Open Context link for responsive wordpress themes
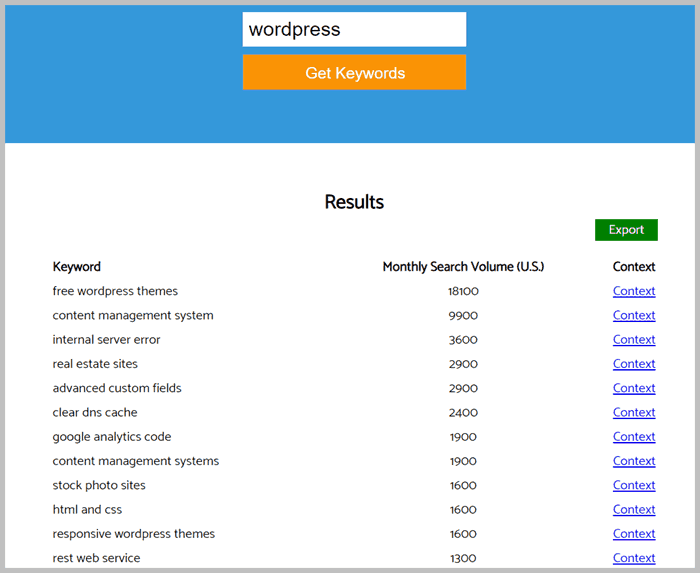The image size is (700, 573). click(x=633, y=534)
